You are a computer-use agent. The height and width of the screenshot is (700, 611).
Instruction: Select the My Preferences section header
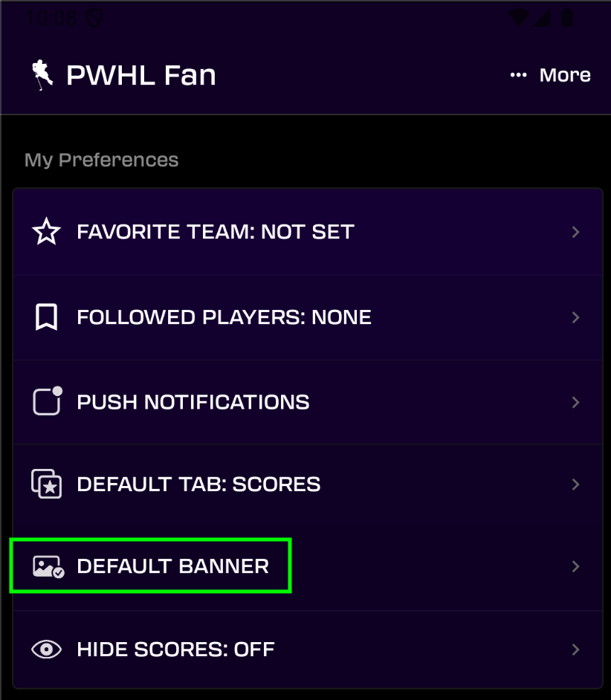pyautogui.click(x=101, y=160)
